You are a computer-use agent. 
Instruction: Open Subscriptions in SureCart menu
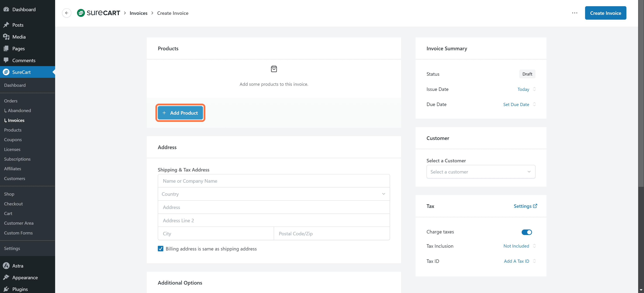17,159
